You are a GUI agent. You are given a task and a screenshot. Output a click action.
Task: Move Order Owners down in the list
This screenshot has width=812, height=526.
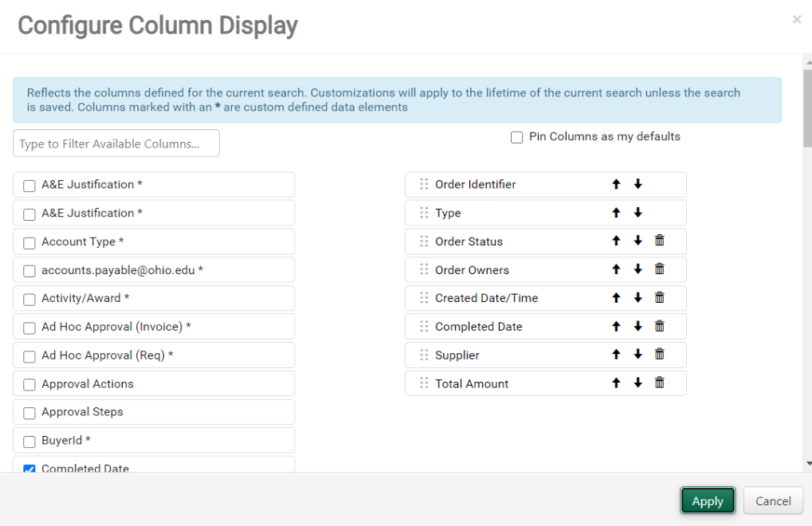[x=637, y=269]
